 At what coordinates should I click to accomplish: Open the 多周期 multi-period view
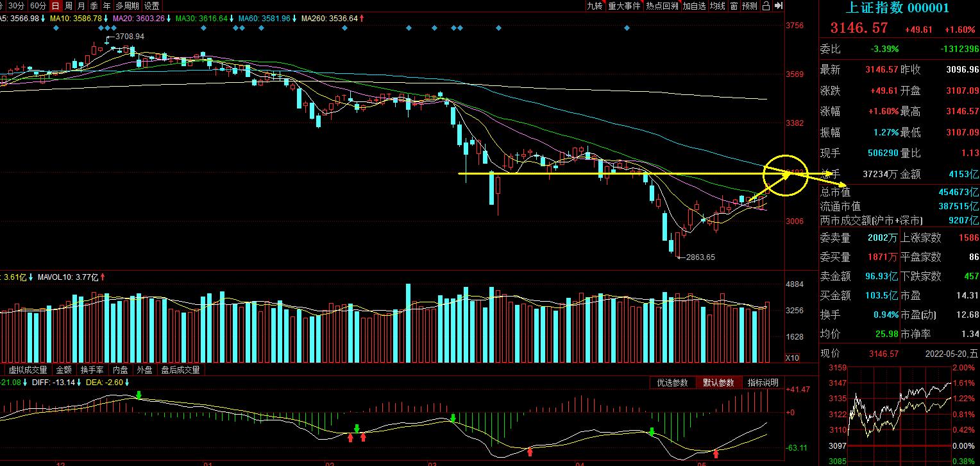coord(127,6)
